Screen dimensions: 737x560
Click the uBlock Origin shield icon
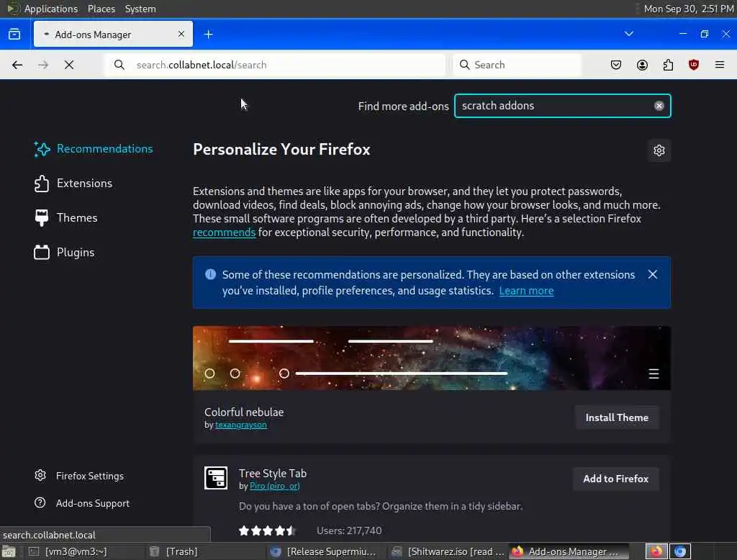point(694,65)
